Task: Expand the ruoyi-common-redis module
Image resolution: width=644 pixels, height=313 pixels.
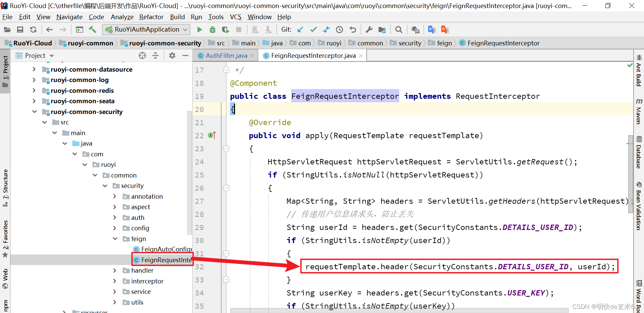Action: (x=35, y=90)
